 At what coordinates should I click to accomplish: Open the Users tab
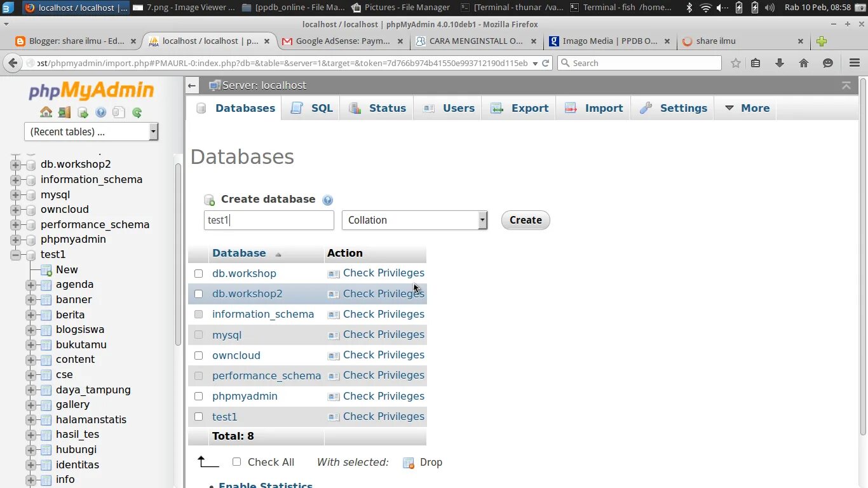coord(449,108)
